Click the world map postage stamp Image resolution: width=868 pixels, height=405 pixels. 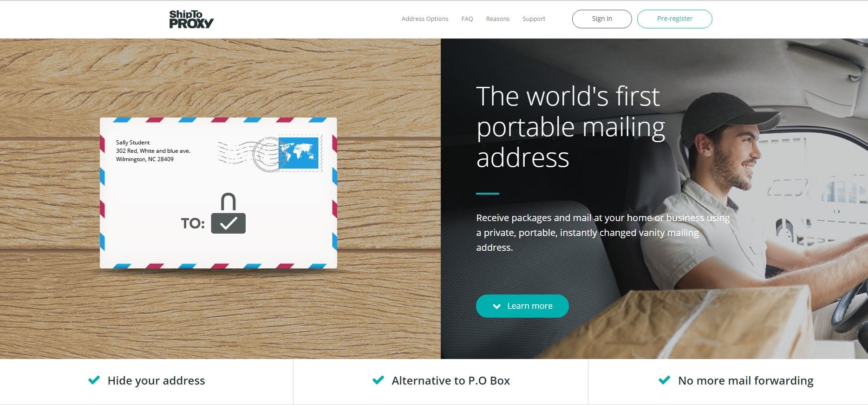300,153
